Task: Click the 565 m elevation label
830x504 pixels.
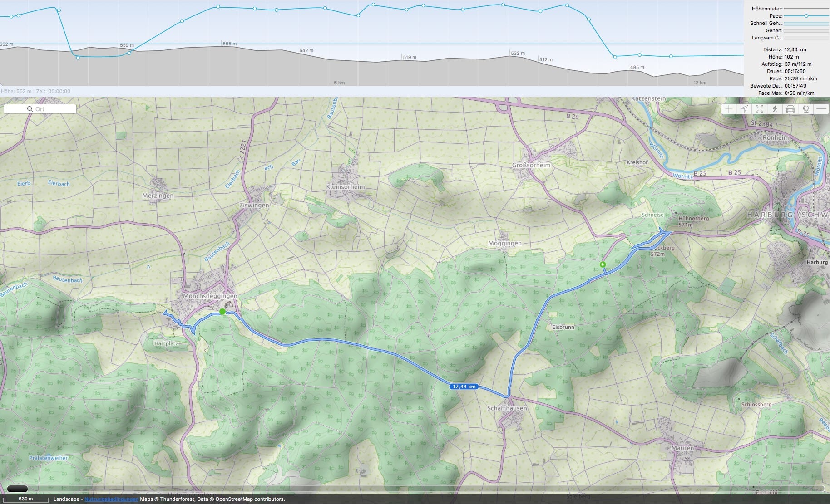Action: coord(230,44)
